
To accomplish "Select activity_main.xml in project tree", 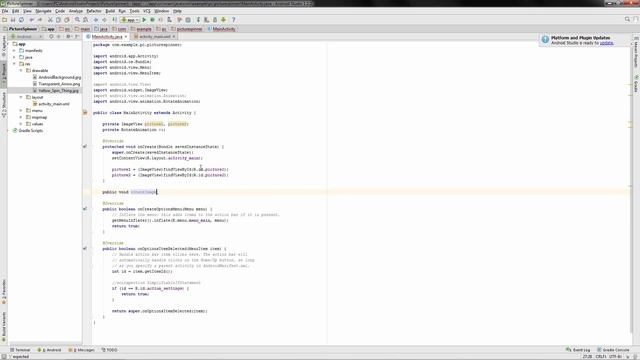I will [x=51, y=104].
